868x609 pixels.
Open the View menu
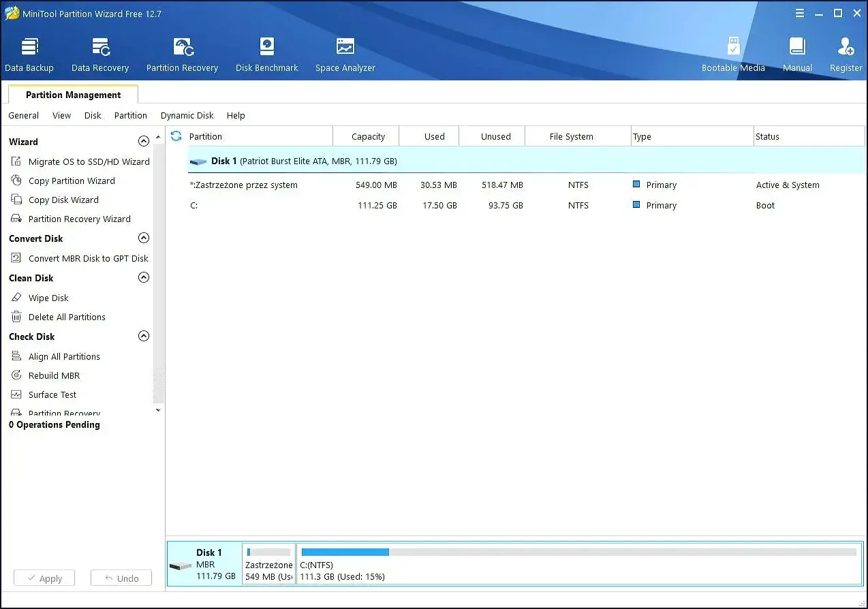(62, 115)
